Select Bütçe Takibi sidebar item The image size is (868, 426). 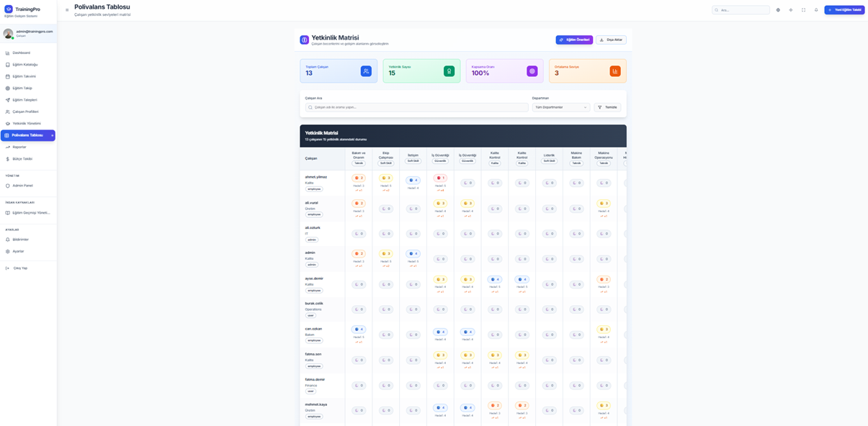pyautogui.click(x=22, y=159)
